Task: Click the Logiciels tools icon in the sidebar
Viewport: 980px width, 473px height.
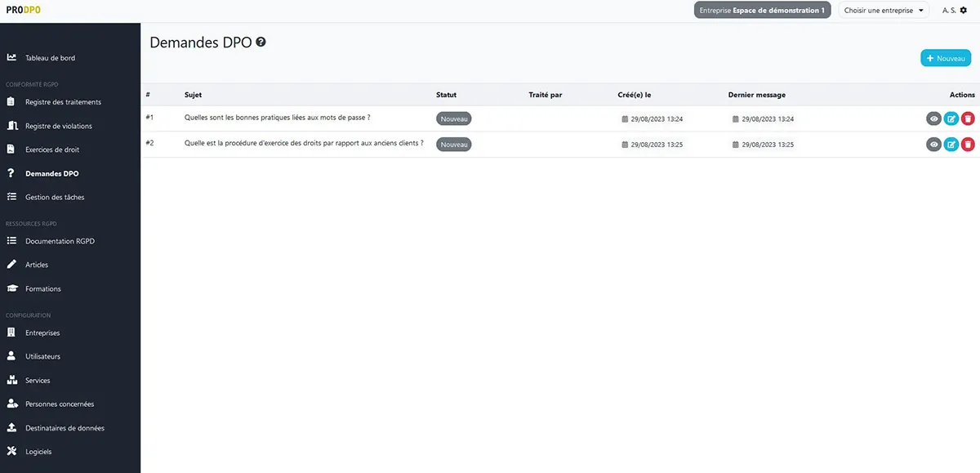Action: [11, 451]
